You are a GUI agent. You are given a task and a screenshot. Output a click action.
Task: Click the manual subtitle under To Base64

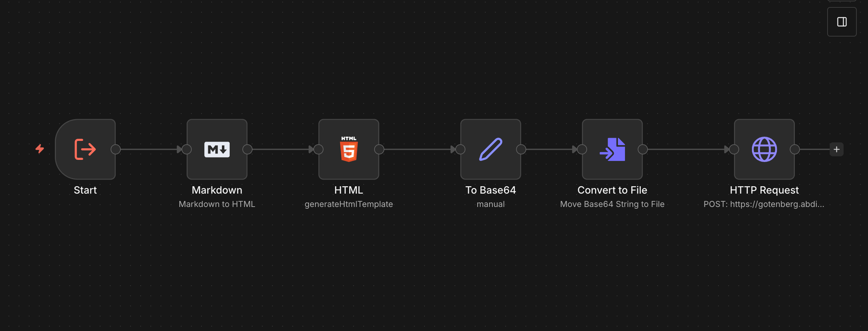pyautogui.click(x=490, y=204)
